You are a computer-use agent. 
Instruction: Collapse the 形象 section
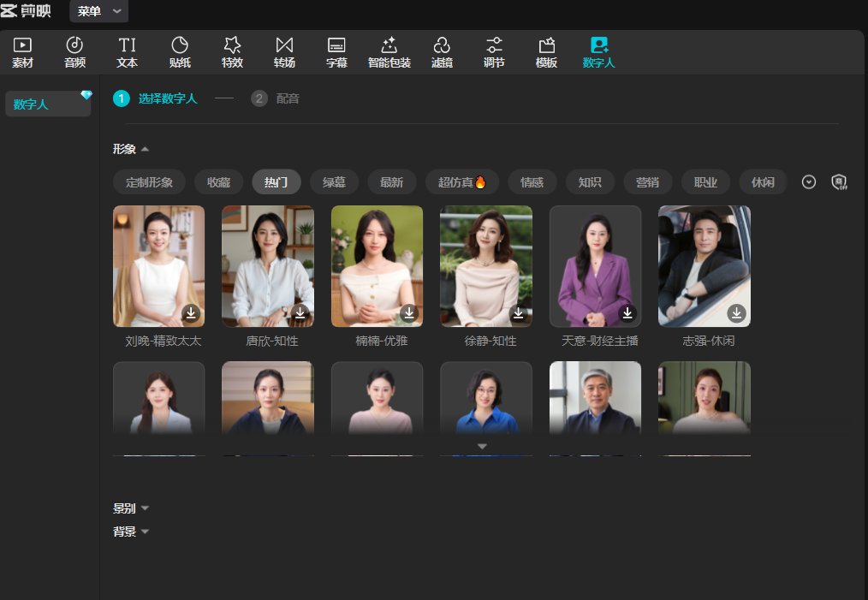(131, 149)
